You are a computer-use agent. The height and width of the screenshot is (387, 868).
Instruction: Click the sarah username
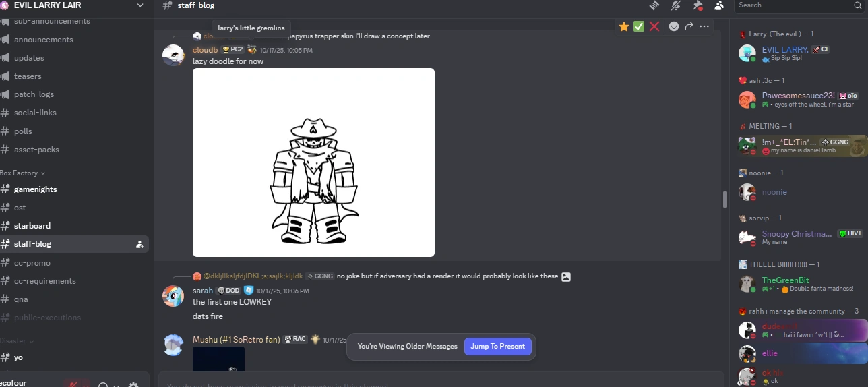point(203,291)
